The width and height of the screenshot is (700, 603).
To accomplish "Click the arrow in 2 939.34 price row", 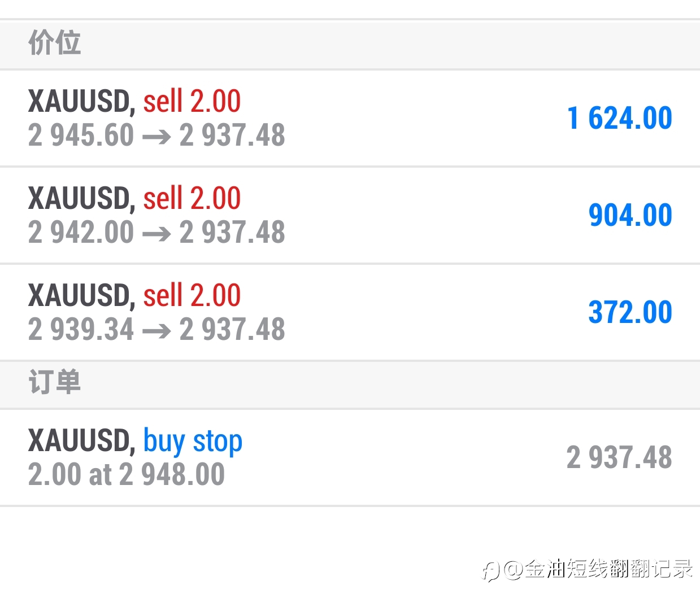I will 156,331.
